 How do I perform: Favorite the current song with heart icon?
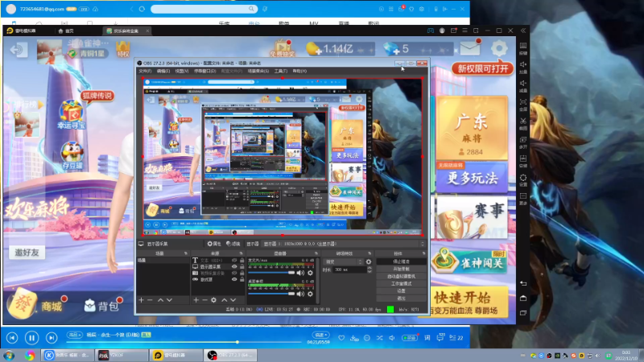[x=341, y=338]
